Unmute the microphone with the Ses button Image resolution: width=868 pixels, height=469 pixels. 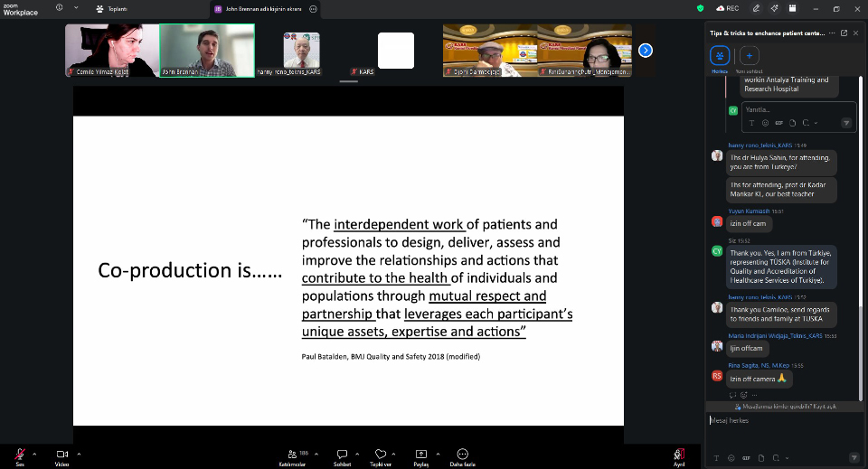click(19, 454)
